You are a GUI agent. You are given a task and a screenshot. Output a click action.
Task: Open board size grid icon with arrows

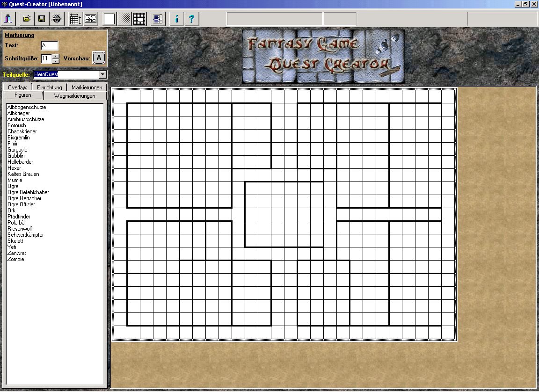pyautogui.click(x=75, y=19)
